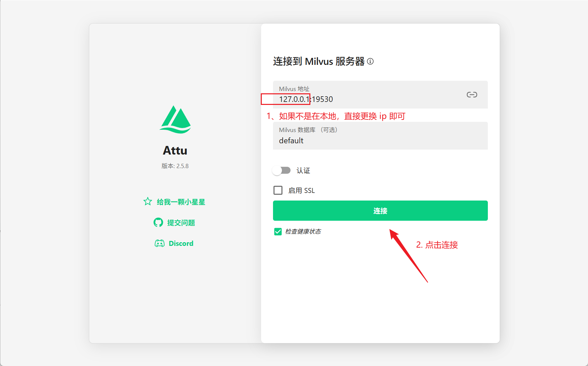
Task: Open the Discord text link
Action: pyautogui.click(x=181, y=244)
